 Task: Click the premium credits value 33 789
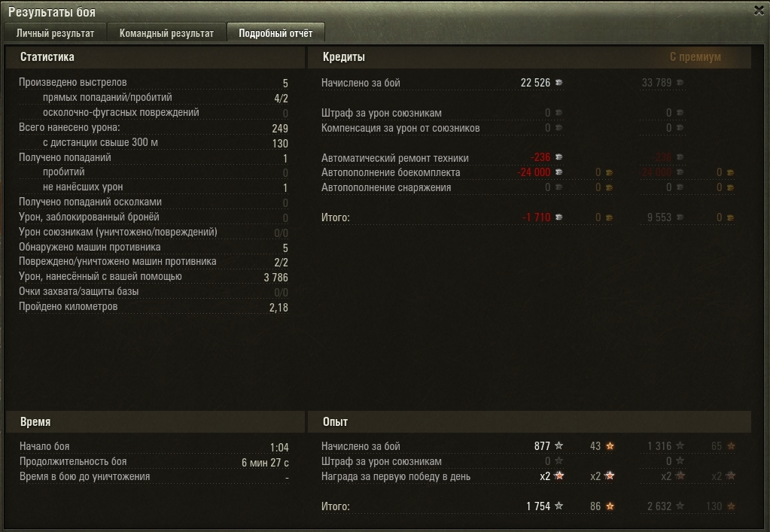tap(656, 83)
